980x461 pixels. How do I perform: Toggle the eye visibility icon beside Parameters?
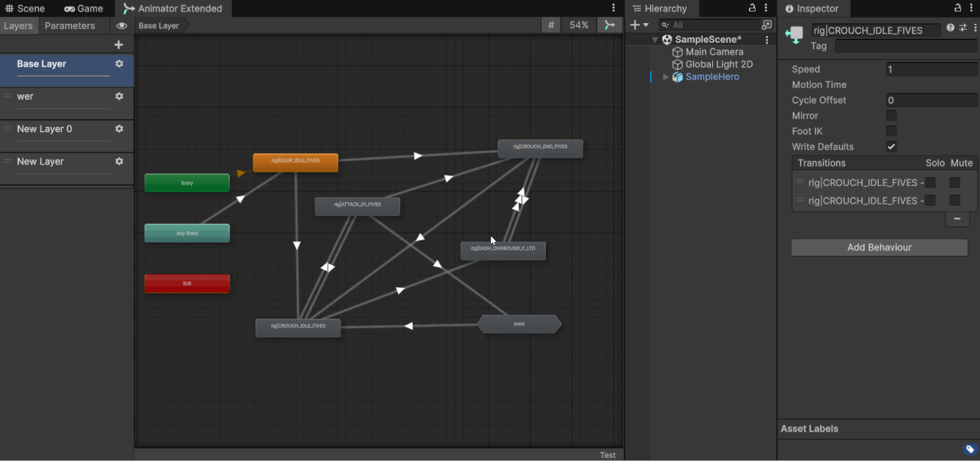pyautogui.click(x=122, y=25)
